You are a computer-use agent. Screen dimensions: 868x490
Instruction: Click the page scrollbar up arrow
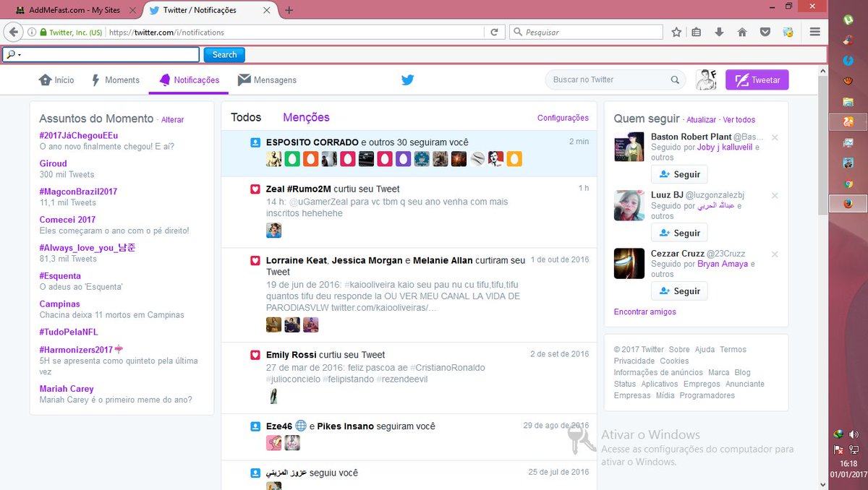pyautogui.click(x=822, y=72)
